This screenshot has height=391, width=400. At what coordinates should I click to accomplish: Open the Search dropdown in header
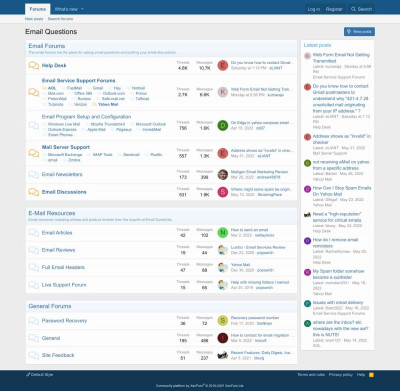tap(361, 9)
